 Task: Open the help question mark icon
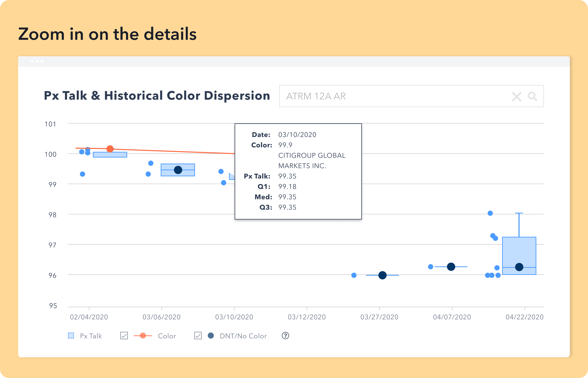(x=285, y=336)
